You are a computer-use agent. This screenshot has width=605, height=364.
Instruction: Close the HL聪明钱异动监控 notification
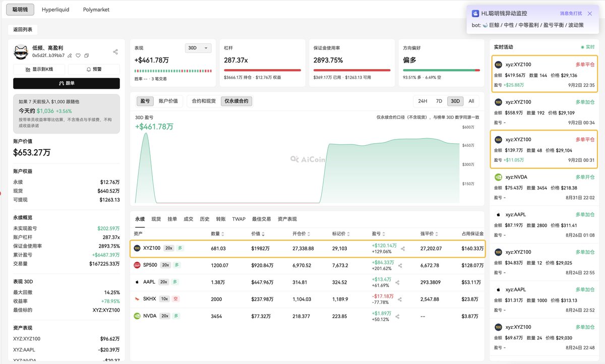tap(590, 14)
